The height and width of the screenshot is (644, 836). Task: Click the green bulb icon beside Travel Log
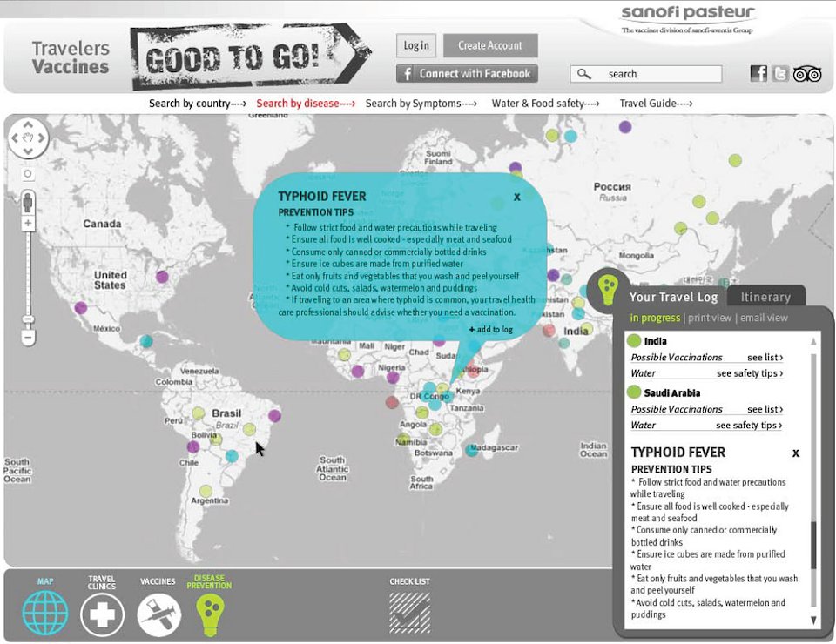[x=608, y=289]
